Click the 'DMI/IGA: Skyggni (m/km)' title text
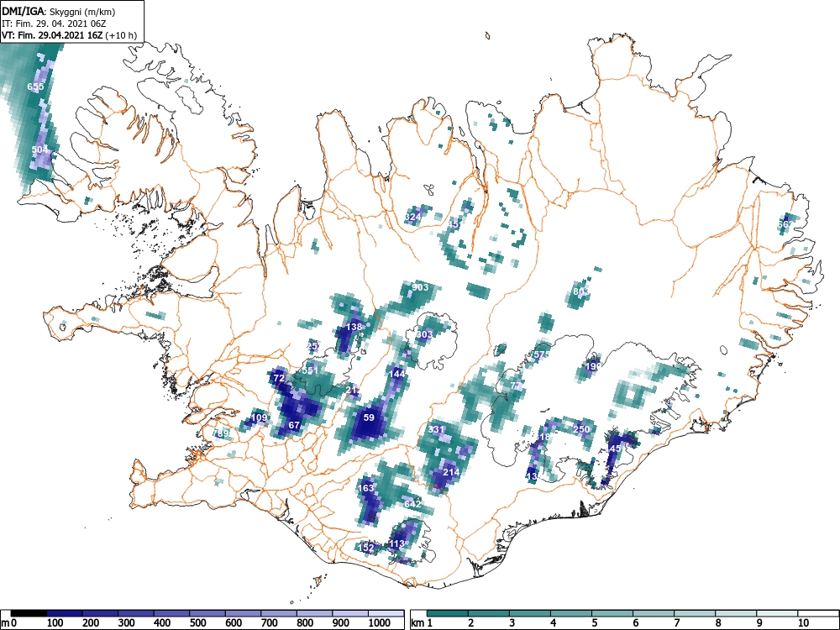Image resolution: width=840 pixels, height=630 pixels. click(59, 12)
